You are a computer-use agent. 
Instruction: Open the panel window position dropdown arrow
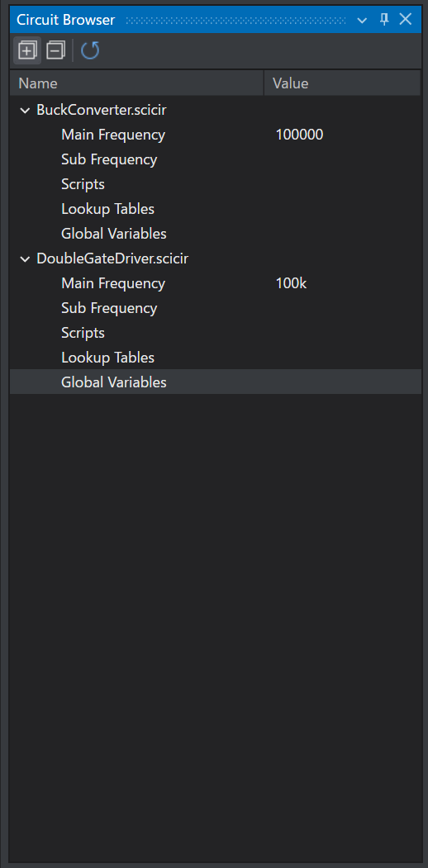[362, 20]
